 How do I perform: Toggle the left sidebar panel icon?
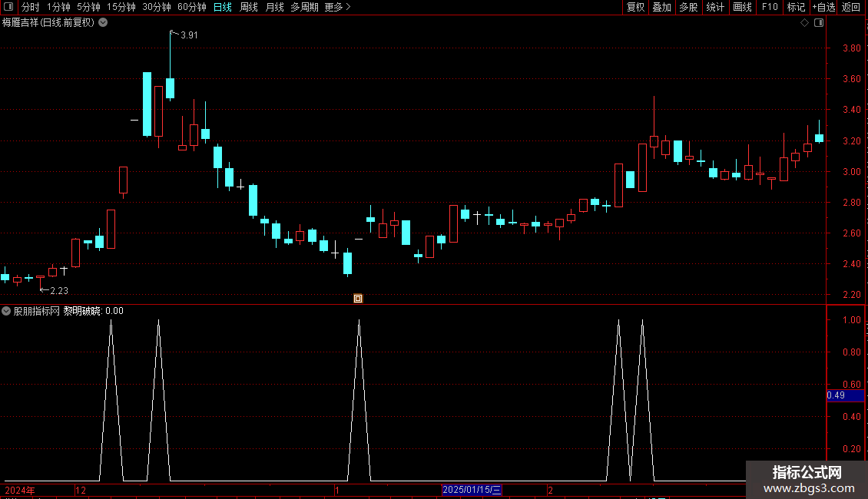(8, 7)
